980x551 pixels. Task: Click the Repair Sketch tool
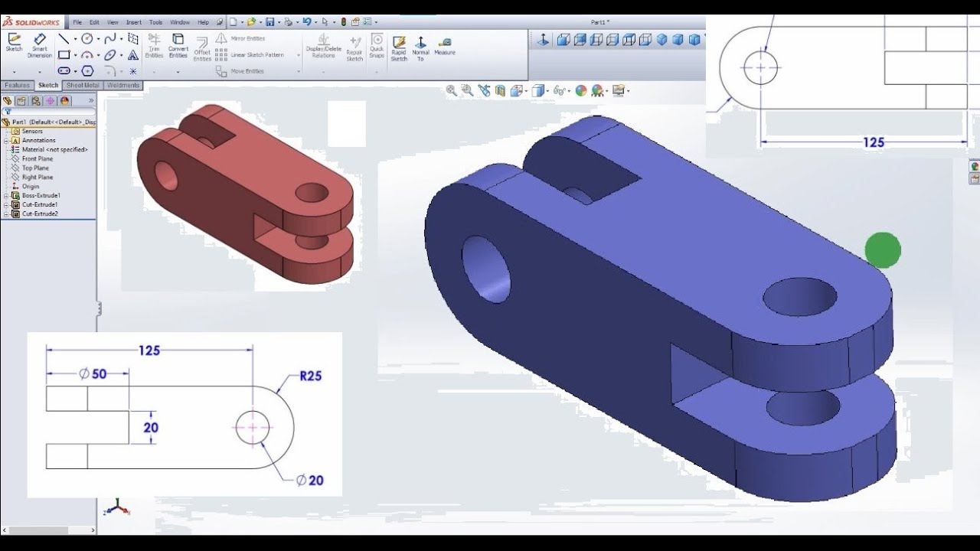(x=354, y=48)
